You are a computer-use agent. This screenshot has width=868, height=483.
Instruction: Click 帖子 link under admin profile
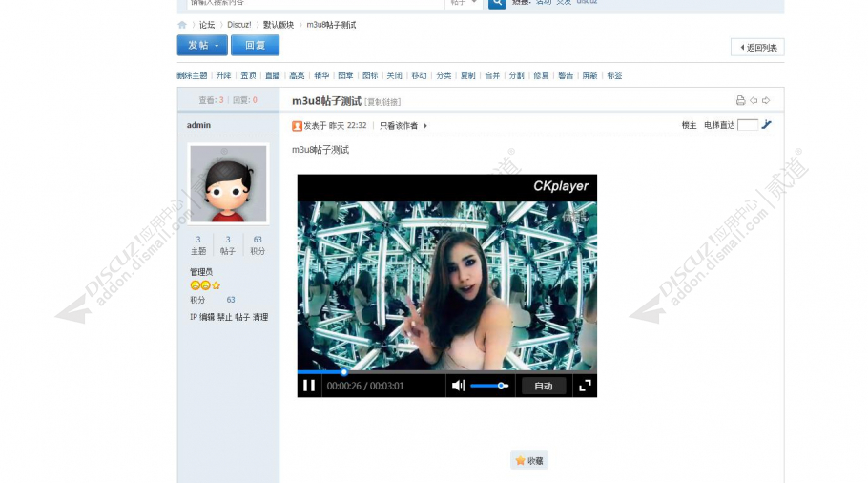242,317
